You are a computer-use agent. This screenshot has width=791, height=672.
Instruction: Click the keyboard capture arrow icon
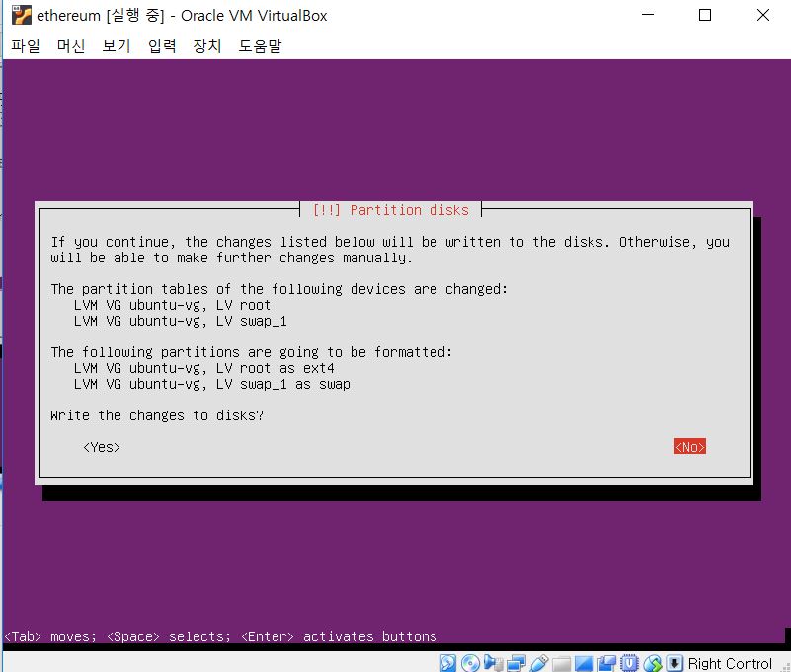click(675, 663)
